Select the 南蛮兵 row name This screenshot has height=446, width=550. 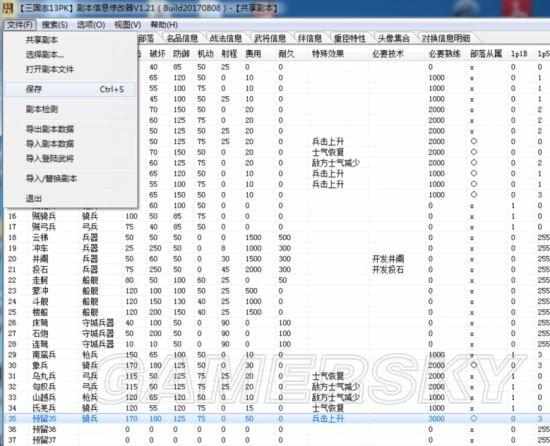click(44, 355)
